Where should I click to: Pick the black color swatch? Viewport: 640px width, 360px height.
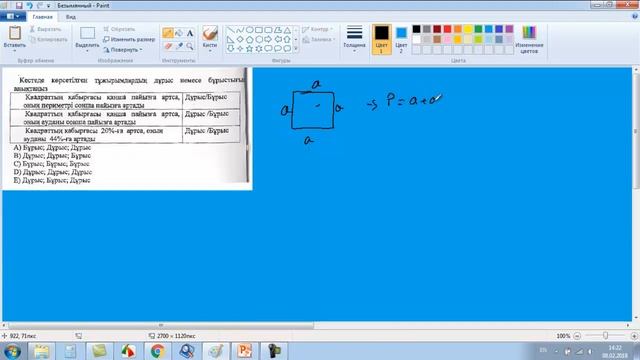(x=416, y=29)
